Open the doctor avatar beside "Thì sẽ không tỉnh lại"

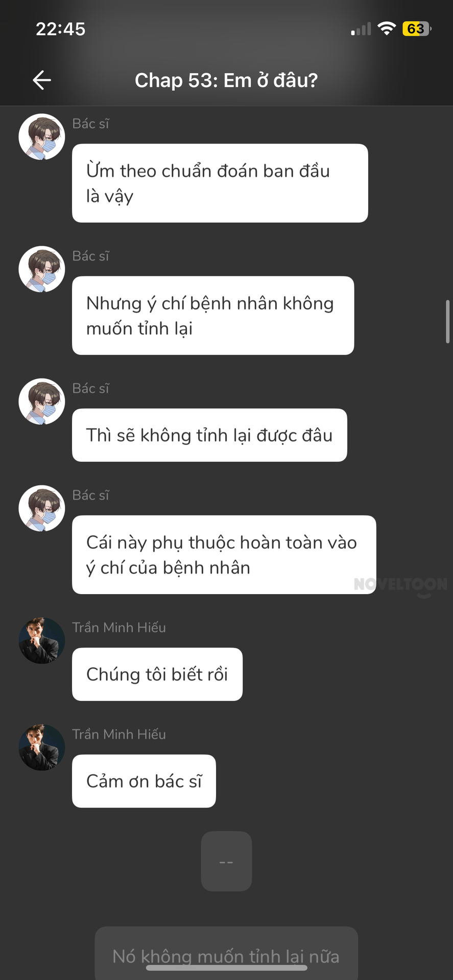coord(42,401)
